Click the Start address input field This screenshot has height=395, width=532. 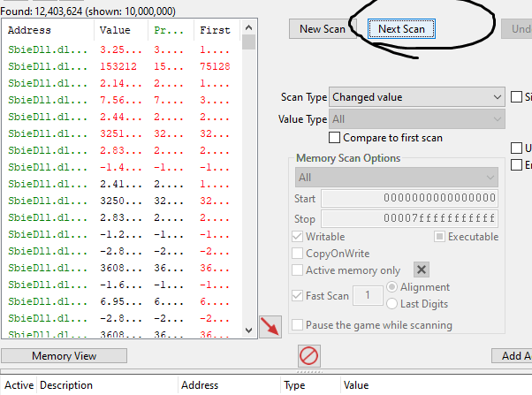point(409,198)
